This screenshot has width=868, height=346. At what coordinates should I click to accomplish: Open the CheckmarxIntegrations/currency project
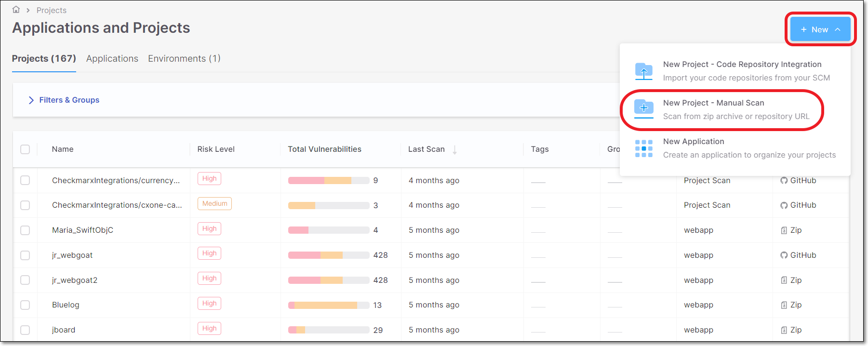[x=116, y=180]
